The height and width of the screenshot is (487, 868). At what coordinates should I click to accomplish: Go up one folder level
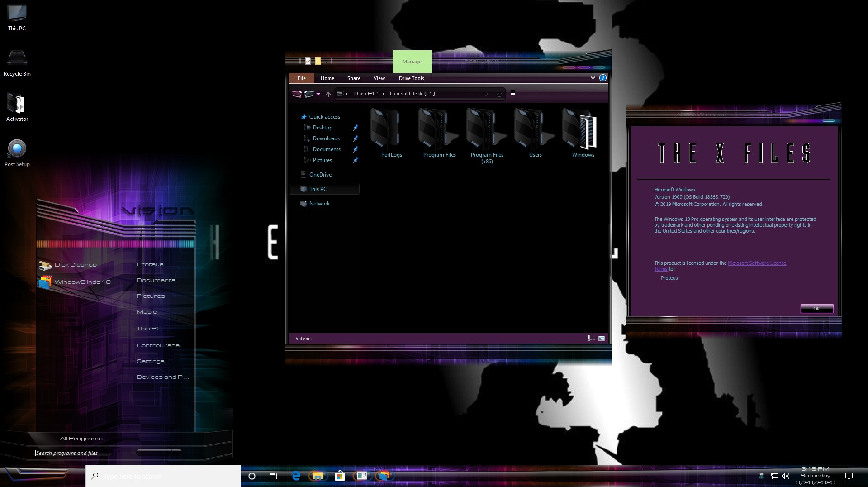pyautogui.click(x=328, y=94)
